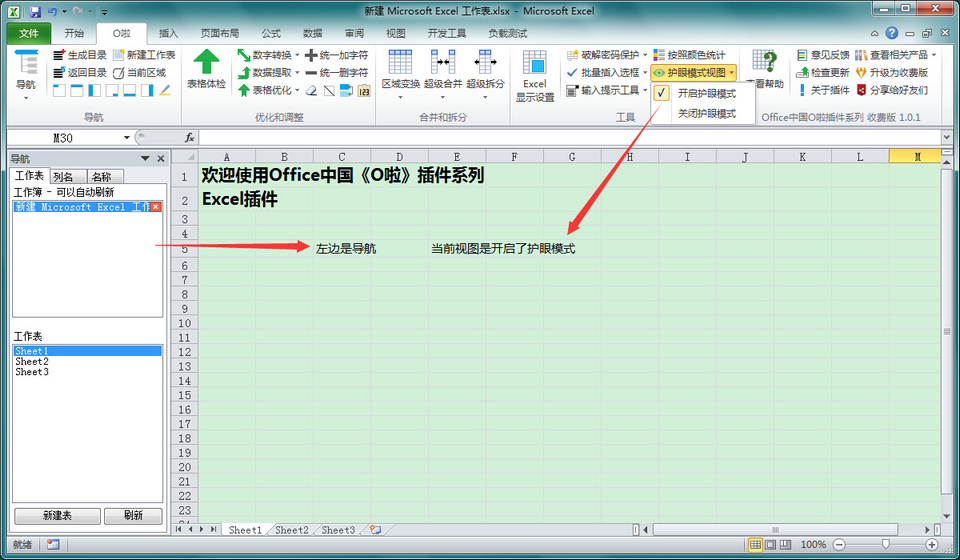960x560 pixels.
Task: Open the 文件 tab
Action: (29, 33)
